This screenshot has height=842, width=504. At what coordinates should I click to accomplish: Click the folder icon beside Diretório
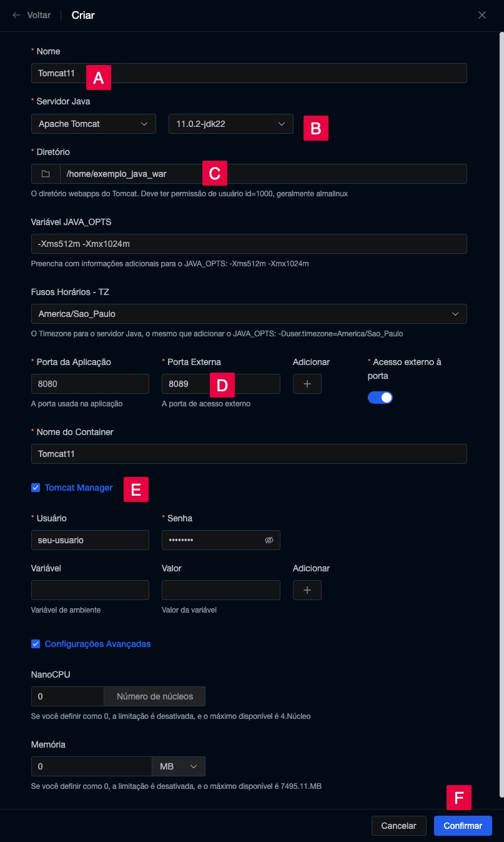coord(45,174)
